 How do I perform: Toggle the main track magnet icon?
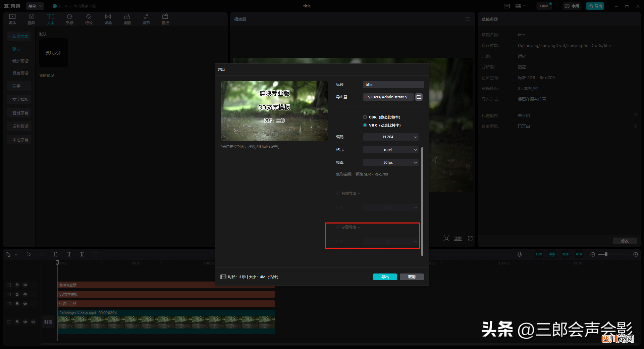(x=539, y=254)
